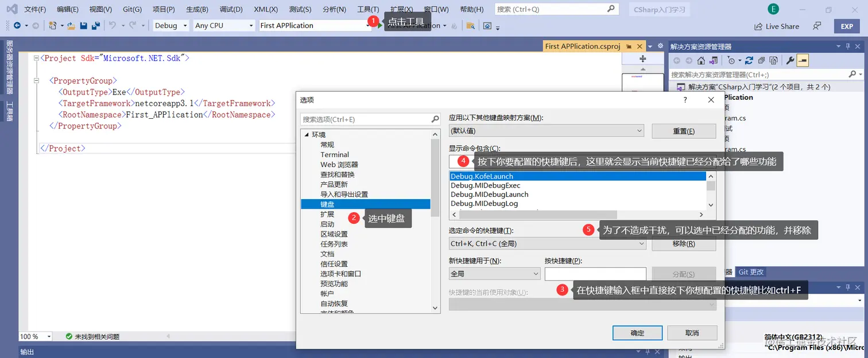Click the 搜索选项(Ctrl+E) search field
The image size is (868, 358).
370,119
